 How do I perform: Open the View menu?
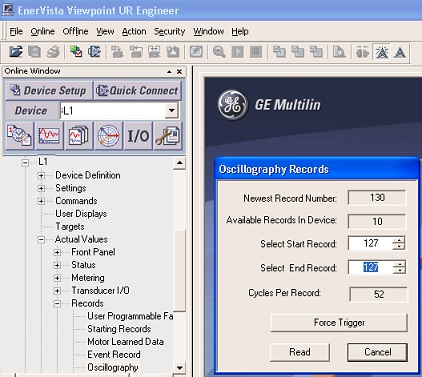pyautogui.click(x=105, y=31)
